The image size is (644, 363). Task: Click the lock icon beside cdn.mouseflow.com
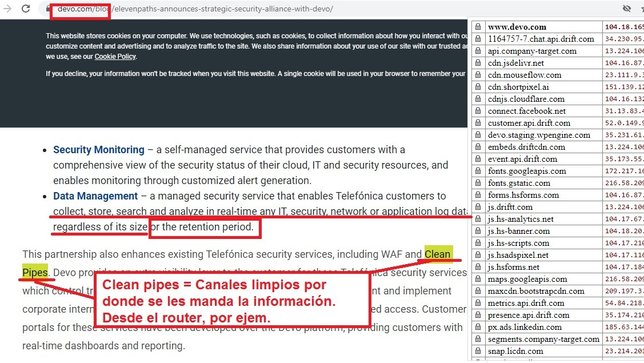click(478, 75)
